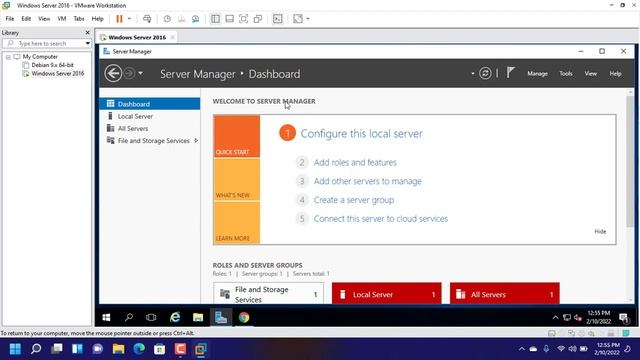Open the guest Windows Start menu
The width and height of the screenshot is (640, 360).
(106, 318)
